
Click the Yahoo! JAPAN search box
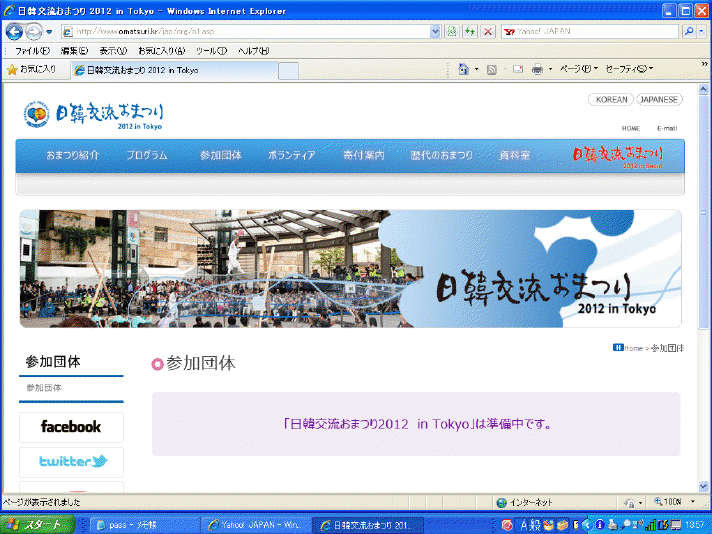pos(589,31)
